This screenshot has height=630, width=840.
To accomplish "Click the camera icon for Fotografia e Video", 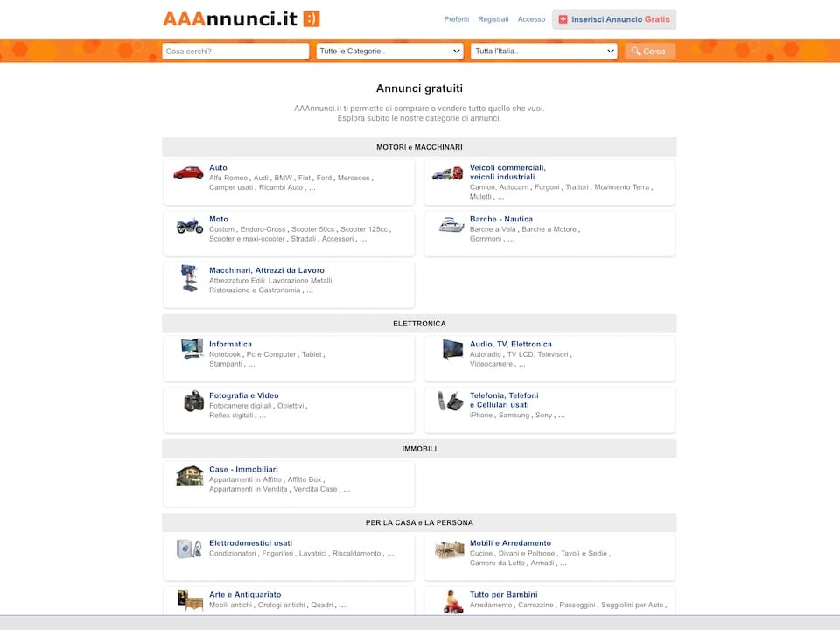I will pos(193,401).
